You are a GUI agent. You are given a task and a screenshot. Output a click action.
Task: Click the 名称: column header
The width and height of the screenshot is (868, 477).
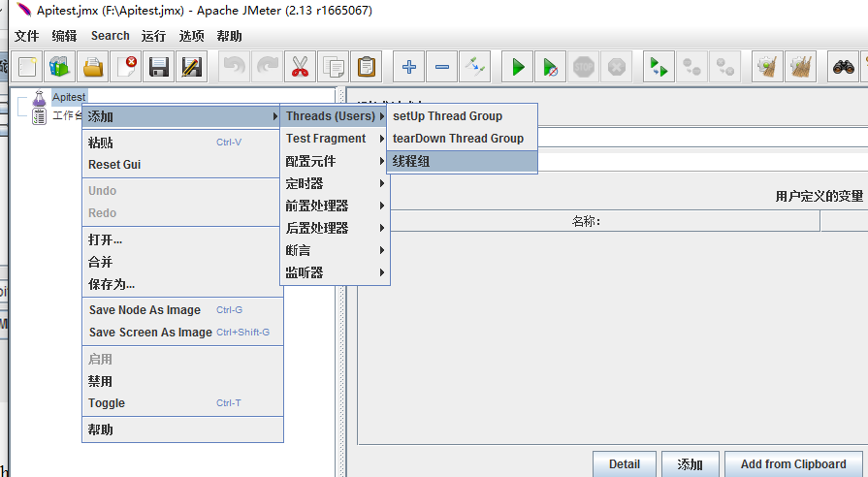(588, 221)
